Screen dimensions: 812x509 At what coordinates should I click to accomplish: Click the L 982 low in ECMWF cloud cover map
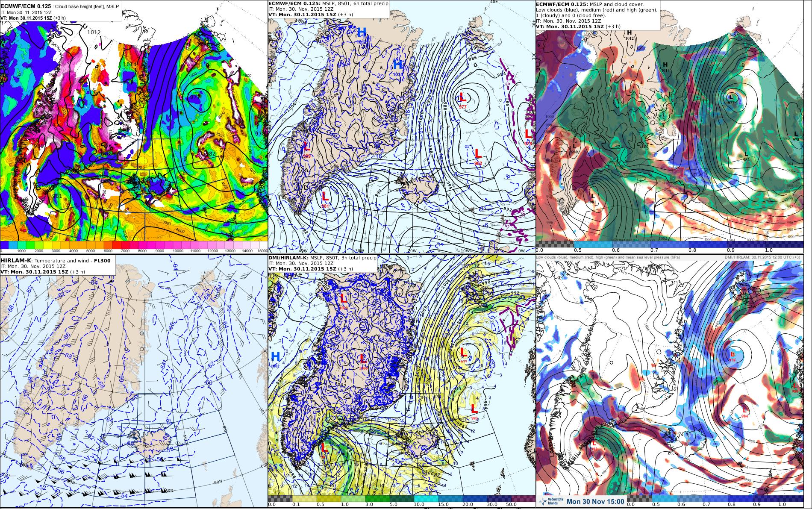click(746, 156)
